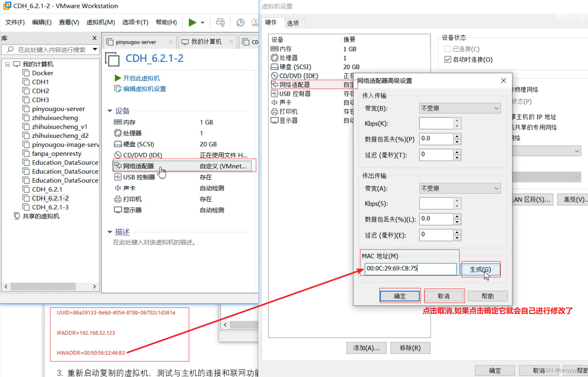Click the VMware Workstation title bar logo

point(7,6)
